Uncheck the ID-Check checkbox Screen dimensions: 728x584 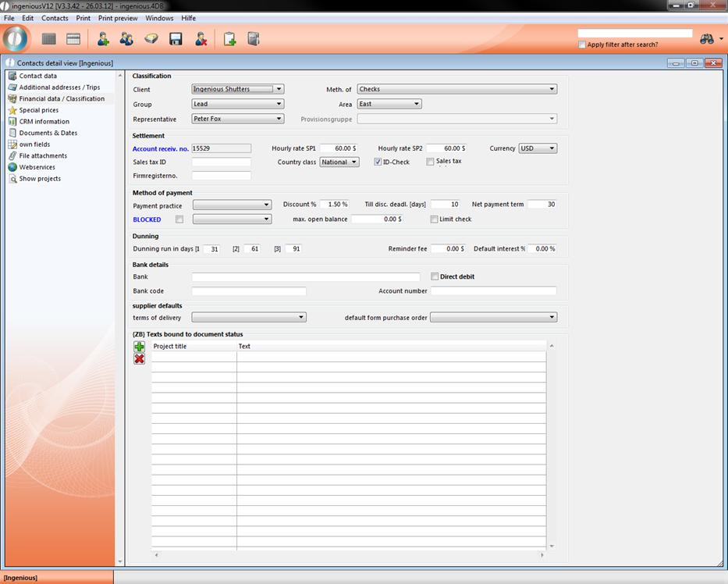pos(378,162)
